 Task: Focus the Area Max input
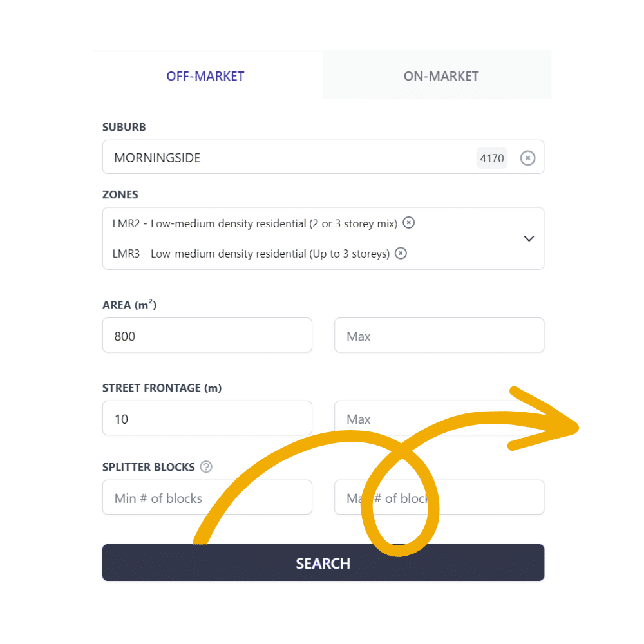click(x=439, y=335)
